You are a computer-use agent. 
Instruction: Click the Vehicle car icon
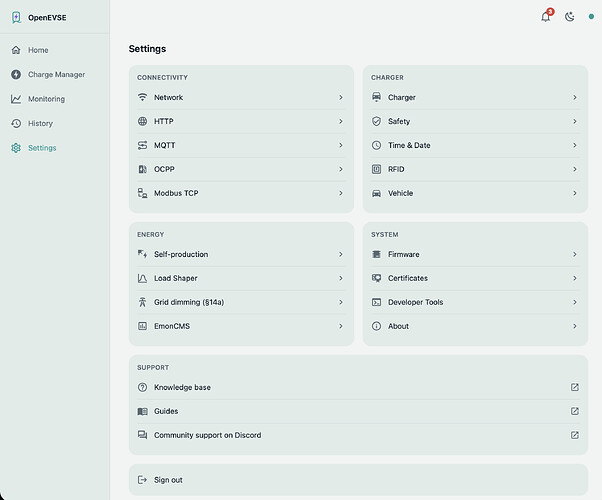click(377, 193)
